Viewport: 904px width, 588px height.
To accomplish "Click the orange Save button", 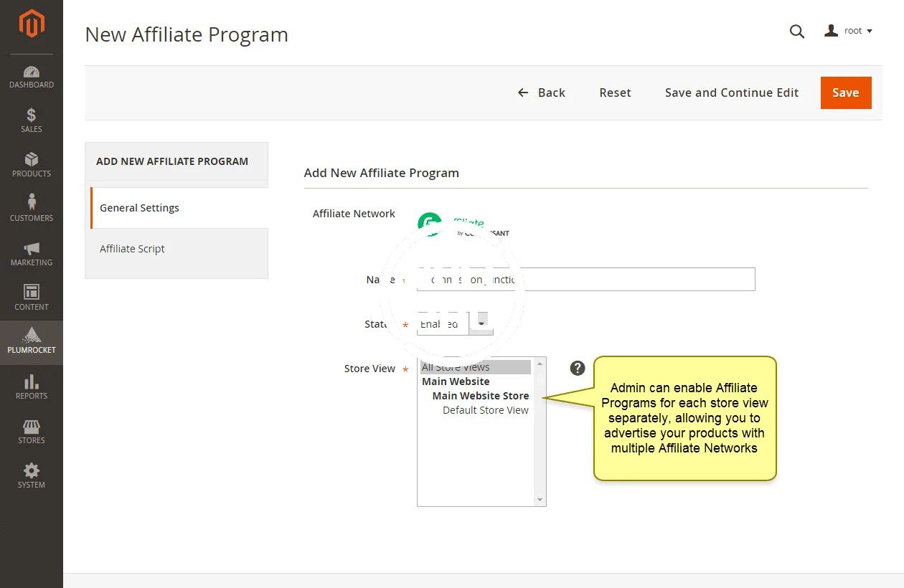I will (x=845, y=93).
